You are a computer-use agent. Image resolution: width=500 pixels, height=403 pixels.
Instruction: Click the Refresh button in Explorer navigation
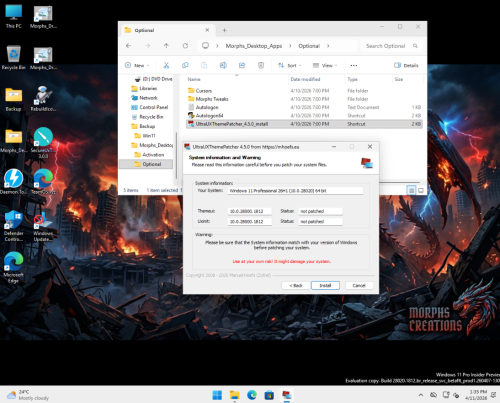[185, 46]
